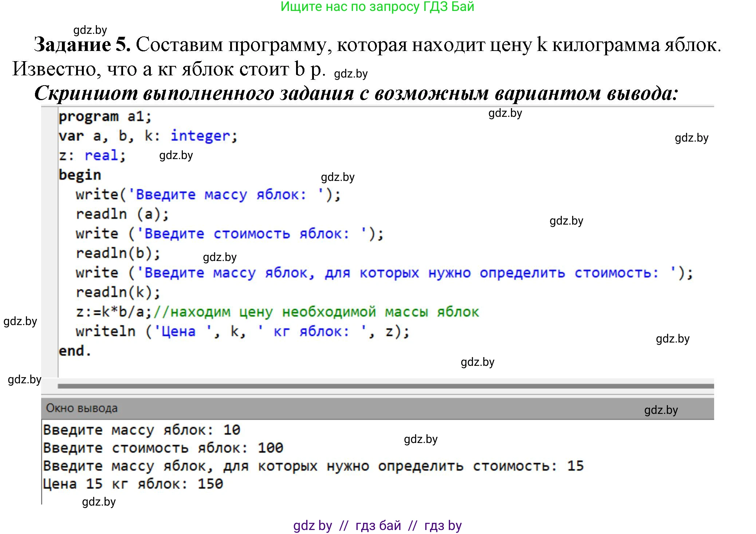Click the output line 'Цена 15 кг яблок: 150'
756x534 pixels.
pyautogui.click(x=133, y=484)
